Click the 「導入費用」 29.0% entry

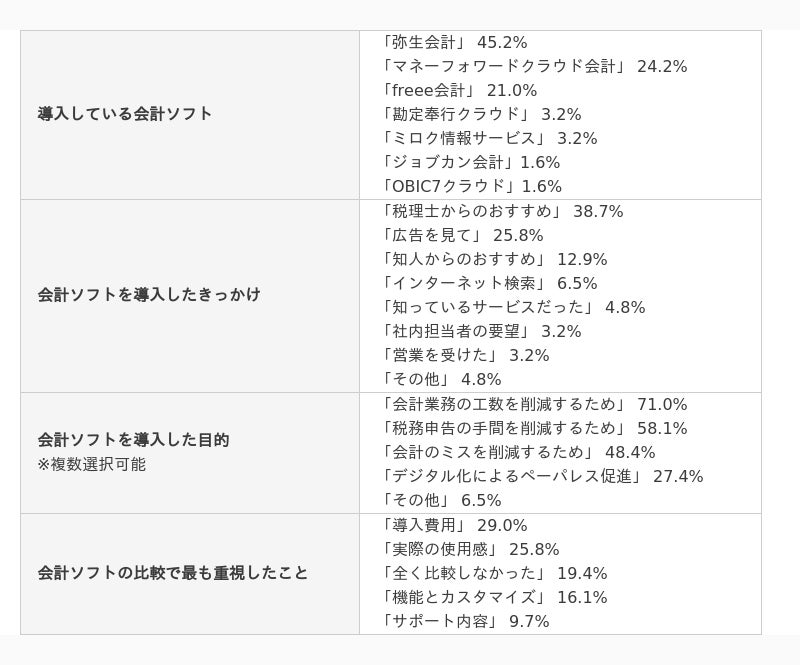click(454, 525)
